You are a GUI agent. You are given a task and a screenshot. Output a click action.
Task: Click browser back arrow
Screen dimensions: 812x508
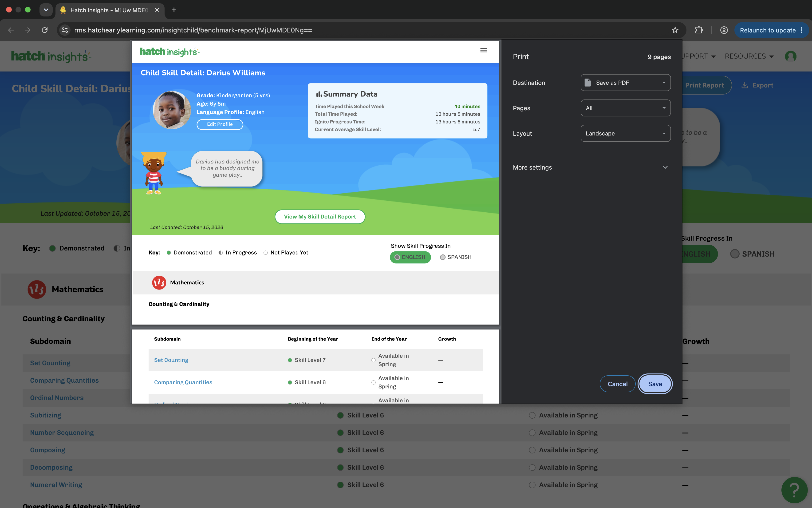[x=11, y=30]
